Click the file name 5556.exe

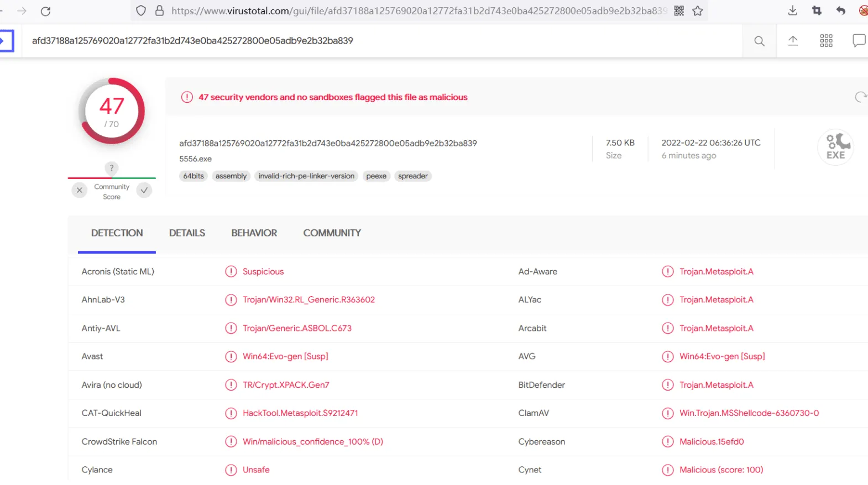click(195, 159)
